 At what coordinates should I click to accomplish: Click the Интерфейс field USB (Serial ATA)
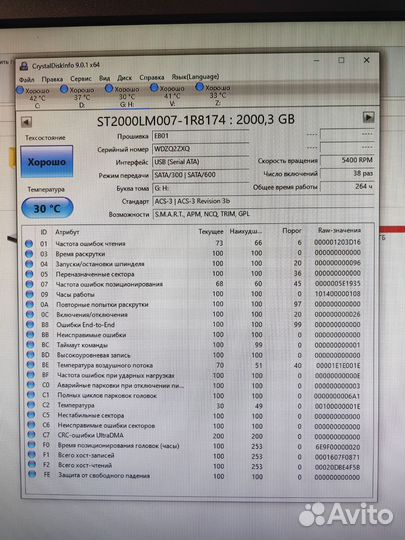(x=200, y=162)
